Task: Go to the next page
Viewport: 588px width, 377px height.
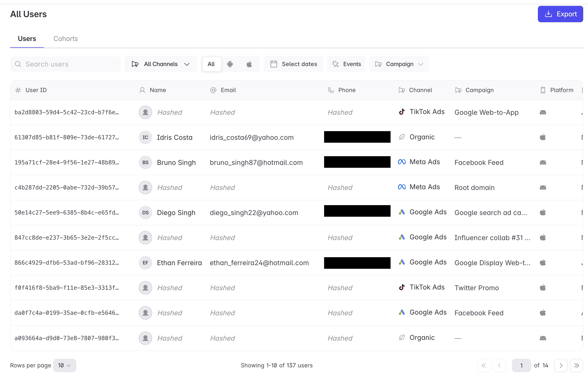Action: coord(561,365)
